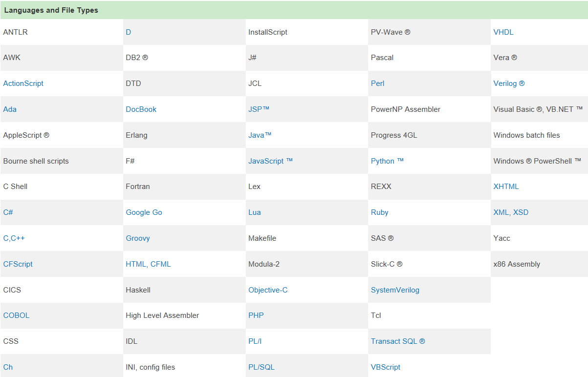The height and width of the screenshot is (377, 588).
Task: Follow the Transact SQL ® link
Action: [x=398, y=341]
